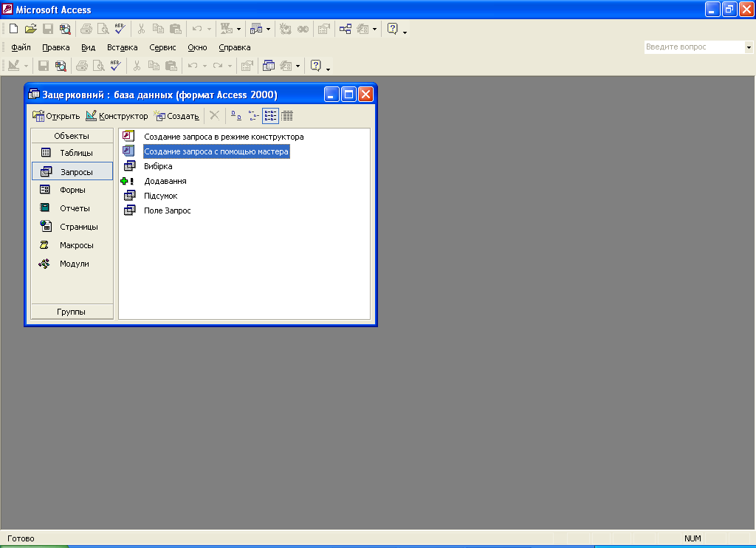This screenshot has height=548, width=756.
Task: Open the Правка menu
Action: point(56,47)
